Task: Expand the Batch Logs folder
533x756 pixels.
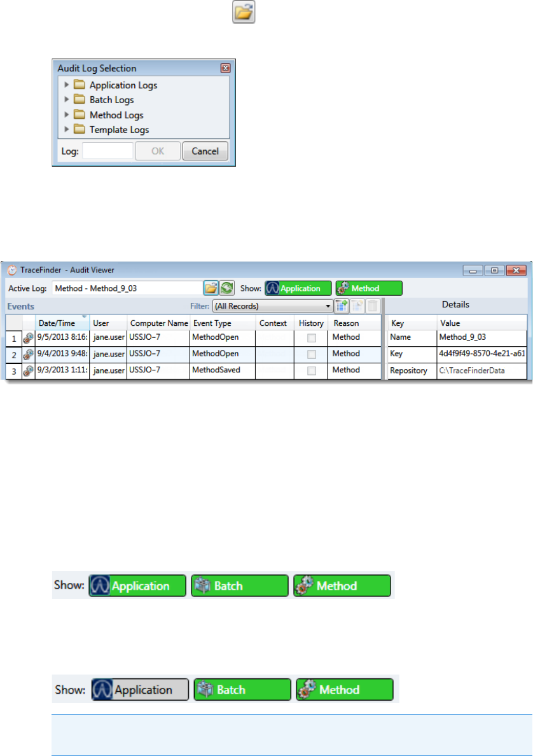Action: pyautogui.click(x=67, y=100)
